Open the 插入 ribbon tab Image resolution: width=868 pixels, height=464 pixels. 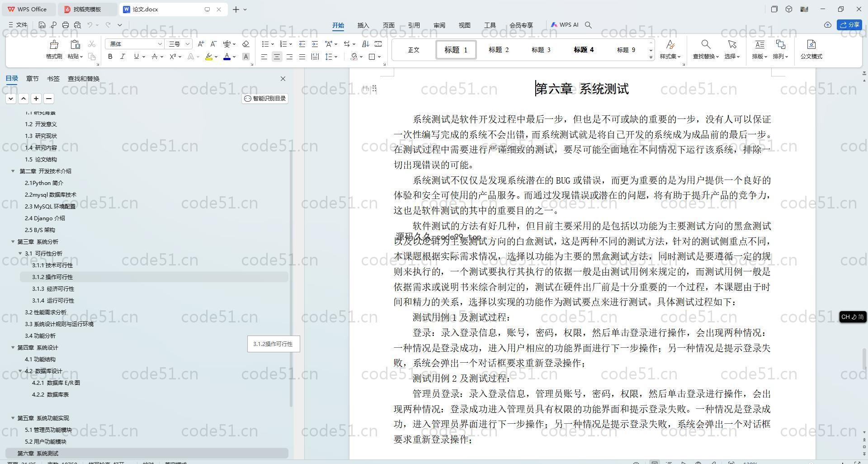(x=363, y=25)
